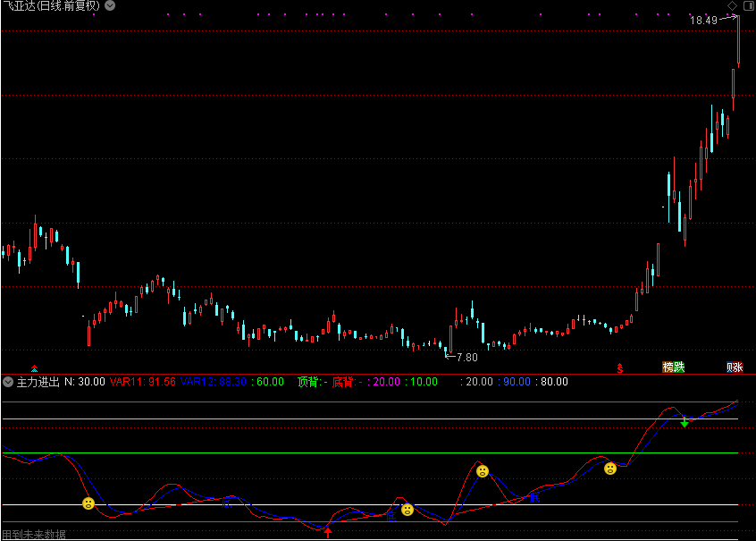The width and height of the screenshot is (756, 541).
Task: Click the VAR11: 91.56 value label
Action: pos(143,382)
